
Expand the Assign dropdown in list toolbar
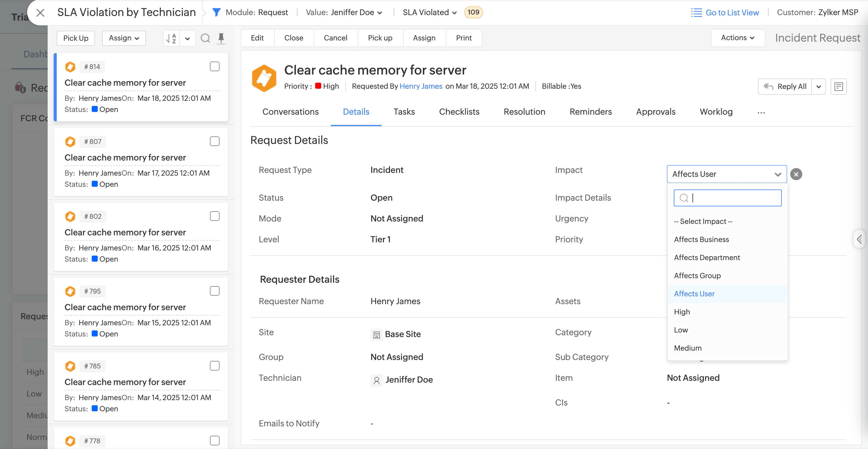(x=124, y=38)
